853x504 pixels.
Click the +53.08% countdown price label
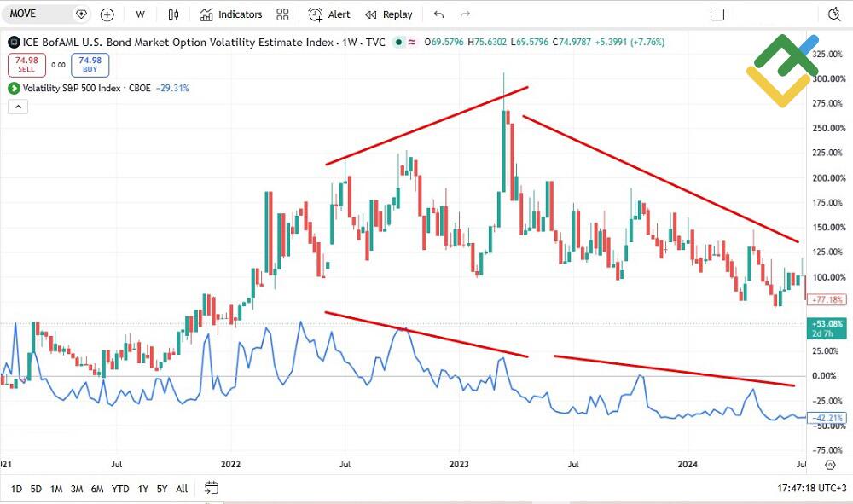click(827, 328)
